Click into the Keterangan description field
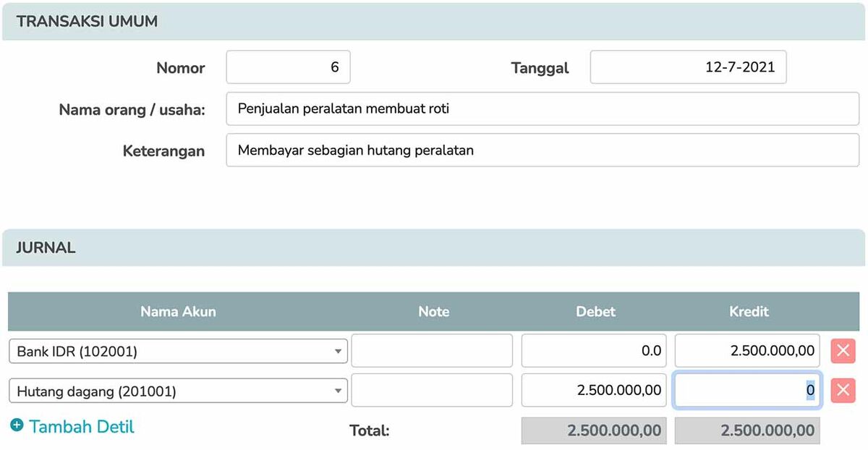Viewport: 868px width, 450px height. point(542,150)
